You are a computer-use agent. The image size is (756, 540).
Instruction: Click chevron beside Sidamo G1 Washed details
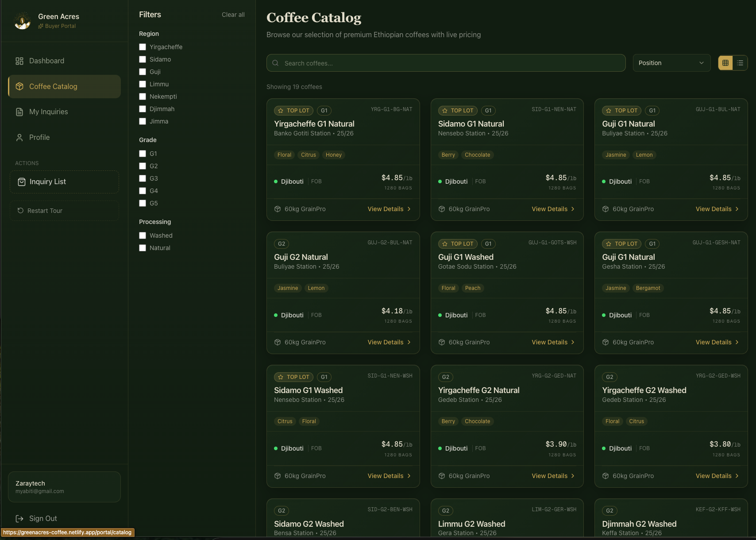409,476
